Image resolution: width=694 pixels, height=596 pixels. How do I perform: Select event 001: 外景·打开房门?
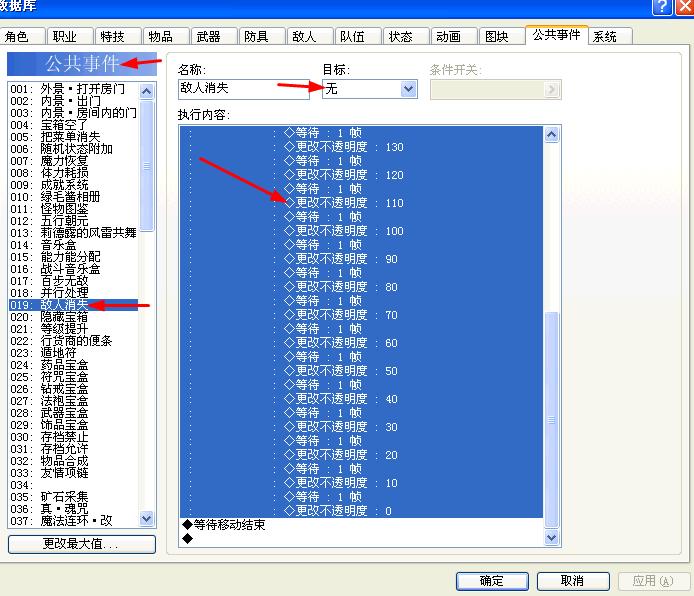(x=73, y=89)
